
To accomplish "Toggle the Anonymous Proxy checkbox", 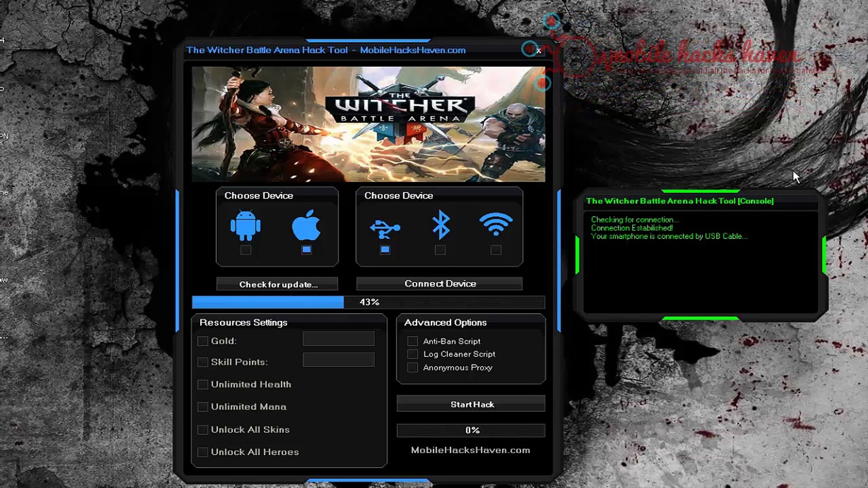I will pyautogui.click(x=412, y=367).
